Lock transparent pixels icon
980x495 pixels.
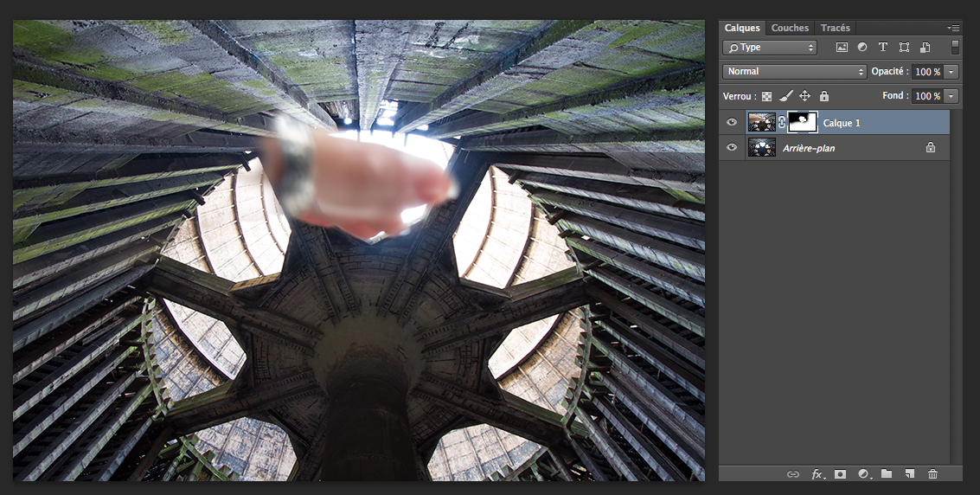(x=767, y=96)
